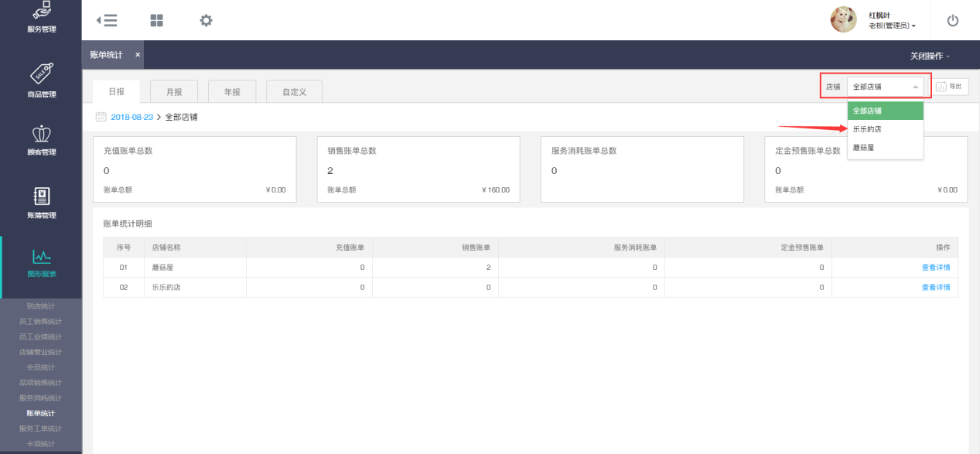Click the 店铺 combo box showing 全部店铺
This screenshot has height=454, width=980.
[x=886, y=87]
